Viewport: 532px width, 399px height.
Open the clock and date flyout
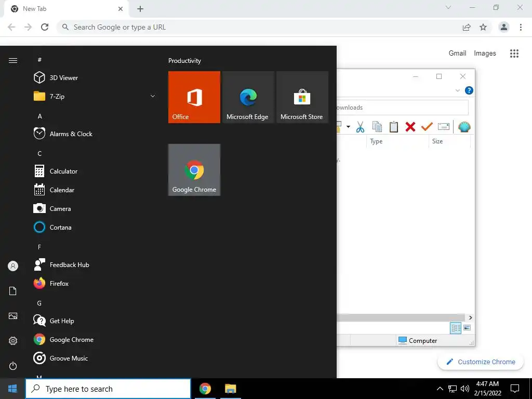[x=487, y=389]
